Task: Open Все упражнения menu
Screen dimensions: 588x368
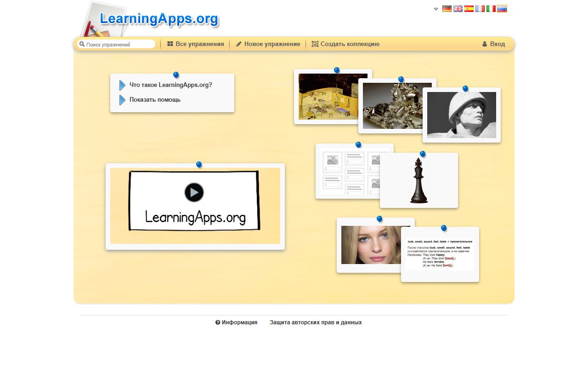Action: click(x=195, y=44)
